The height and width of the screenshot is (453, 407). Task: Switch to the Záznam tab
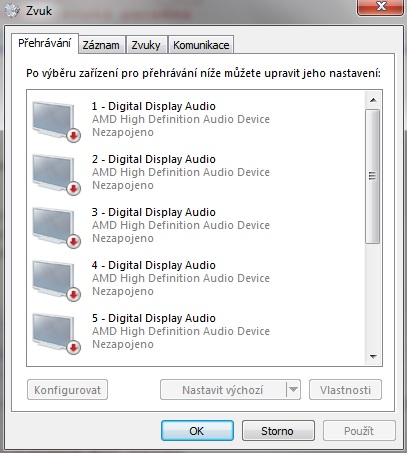[101, 45]
